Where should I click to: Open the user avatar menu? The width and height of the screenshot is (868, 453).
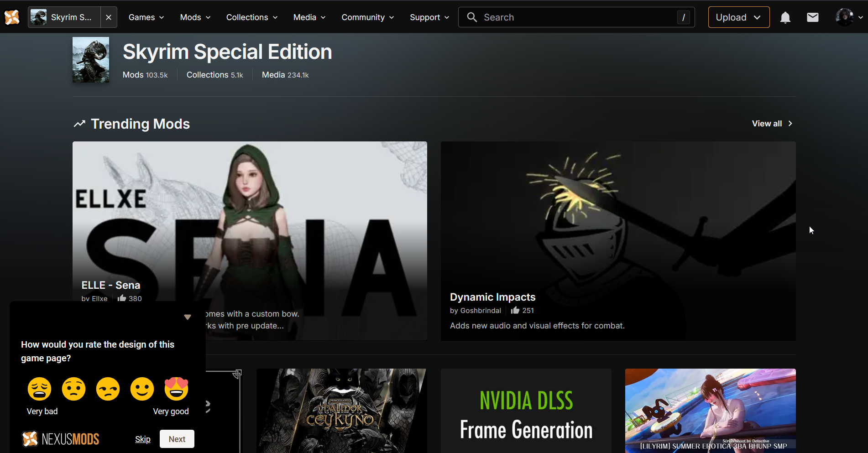(849, 17)
